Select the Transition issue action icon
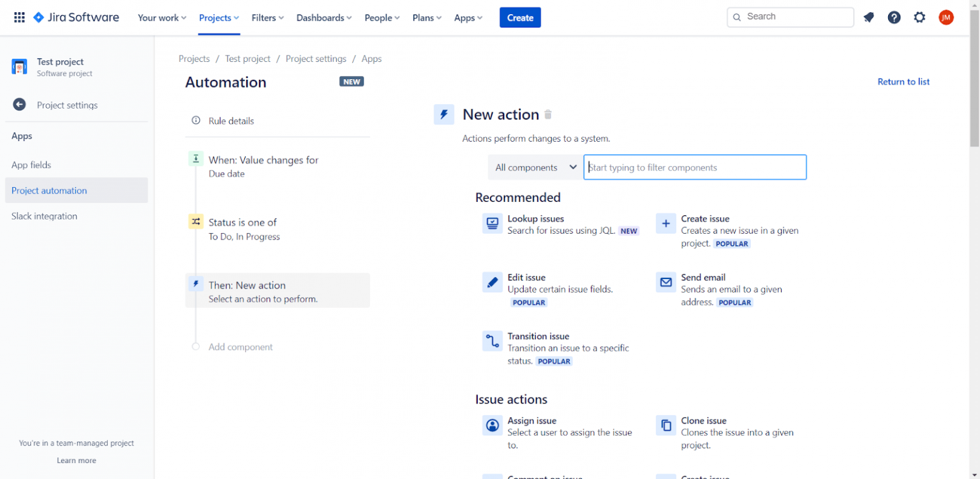This screenshot has width=980, height=479. click(492, 341)
